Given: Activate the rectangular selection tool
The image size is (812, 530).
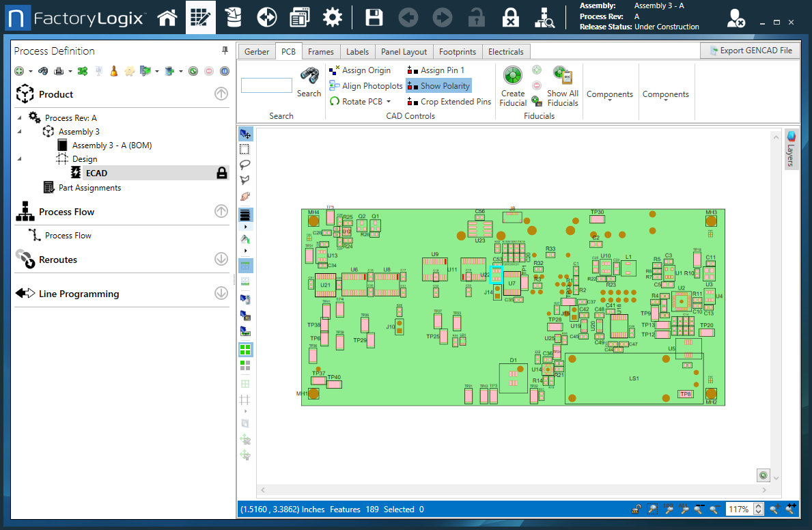Looking at the screenshot, I should [245, 149].
